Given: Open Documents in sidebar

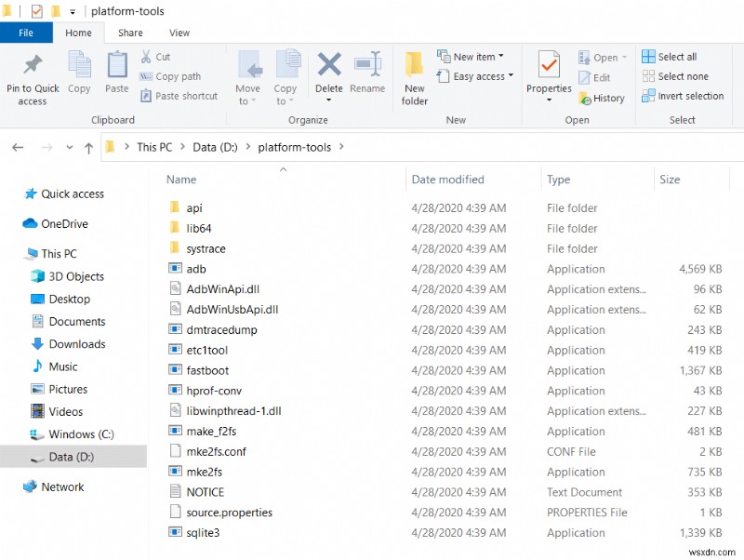Looking at the screenshot, I should 68,321.
